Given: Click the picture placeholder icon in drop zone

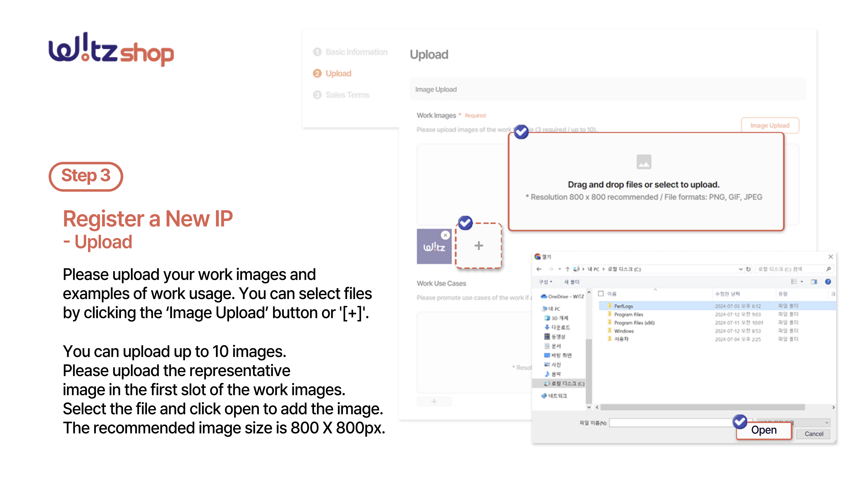Looking at the screenshot, I should coord(644,162).
